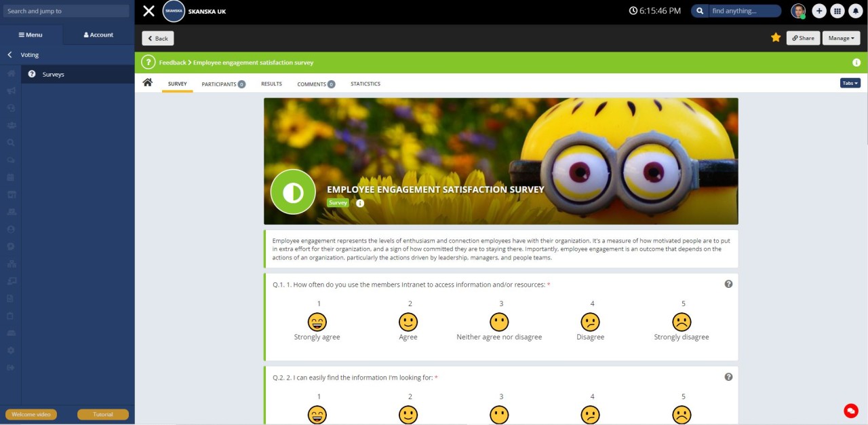This screenshot has height=425, width=868.
Task: Select Strongly agree face for question 1
Action: 317,322
